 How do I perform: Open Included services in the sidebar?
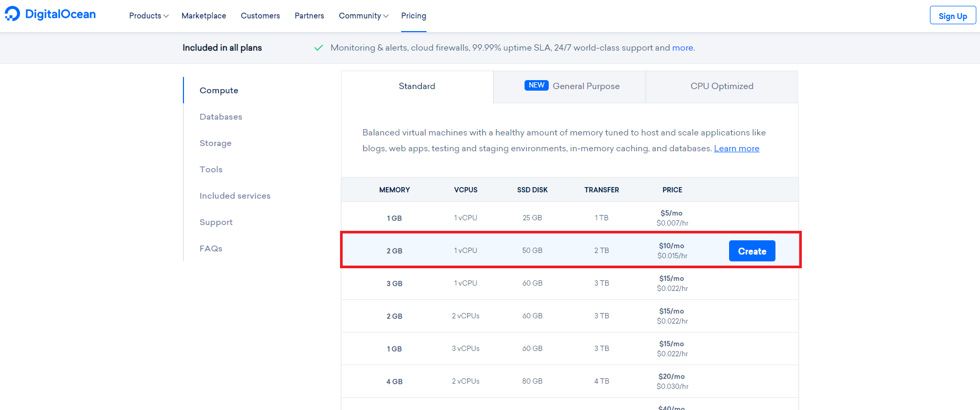[x=235, y=196]
